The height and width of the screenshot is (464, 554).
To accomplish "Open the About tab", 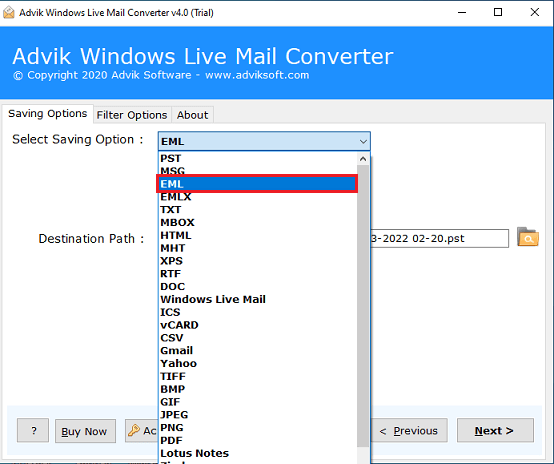I will (x=193, y=115).
